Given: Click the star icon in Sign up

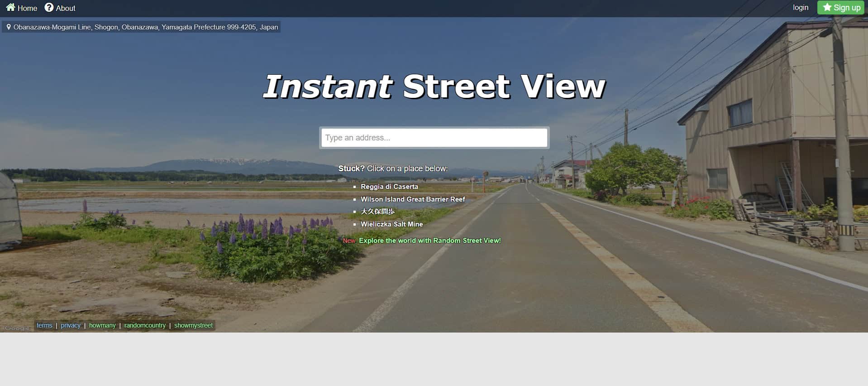Looking at the screenshot, I should pyautogui.click(x=827, y=7).
